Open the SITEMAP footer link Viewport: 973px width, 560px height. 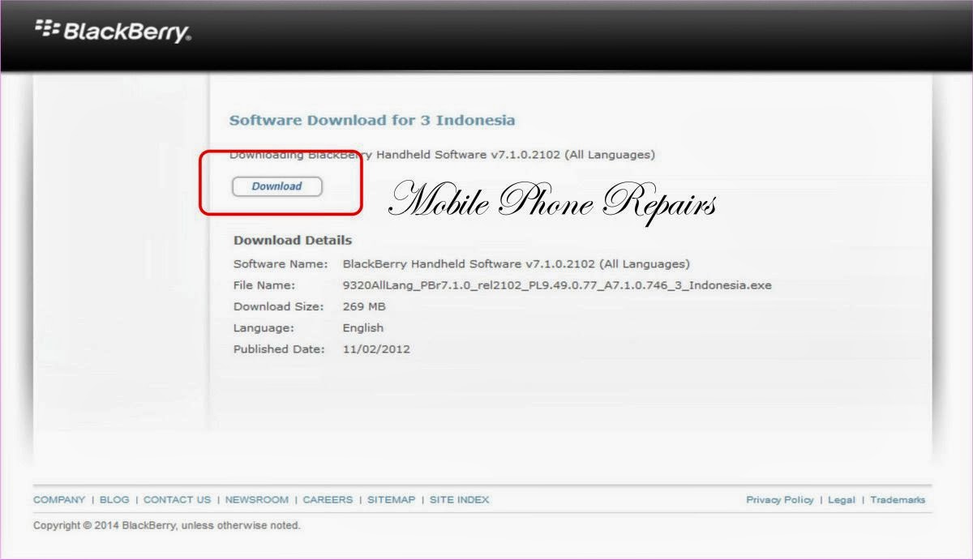point(391,500)
